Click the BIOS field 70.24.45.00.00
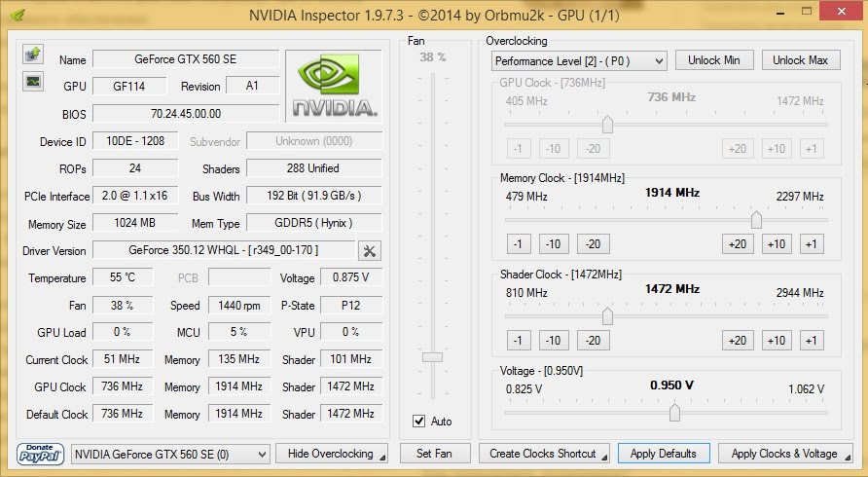This screenshot has height=477, width=868. click(x=186, y=114)
